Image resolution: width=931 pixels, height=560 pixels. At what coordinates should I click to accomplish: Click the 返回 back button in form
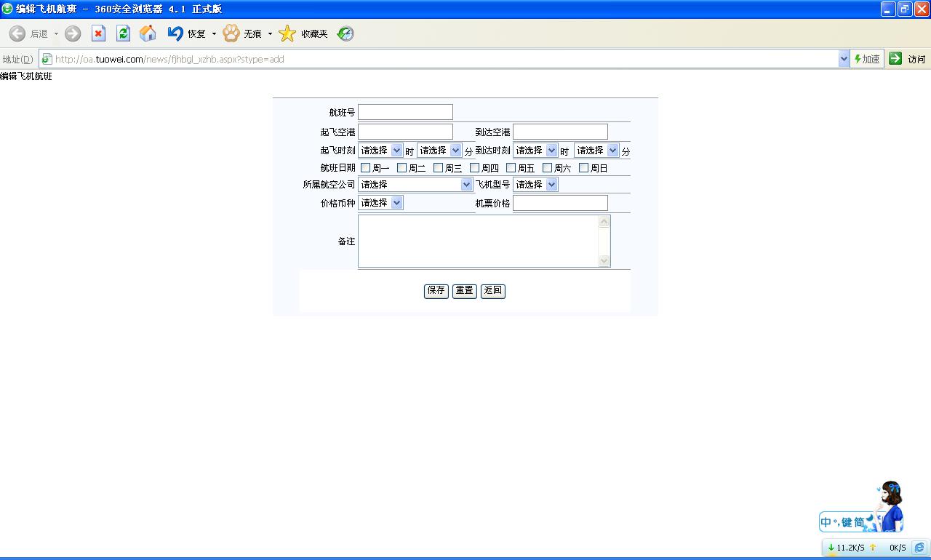pyautogui.click(x=492, y=290)
